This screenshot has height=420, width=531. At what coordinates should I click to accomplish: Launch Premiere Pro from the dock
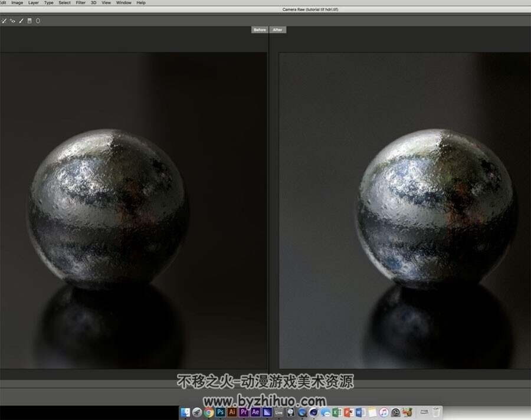click(x=244, y=412)
